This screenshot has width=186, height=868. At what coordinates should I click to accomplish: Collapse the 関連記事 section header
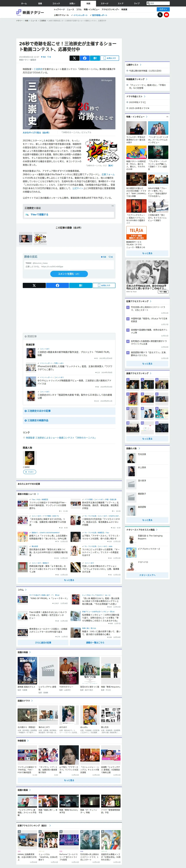pyautogui.click(x=69, y=336)
